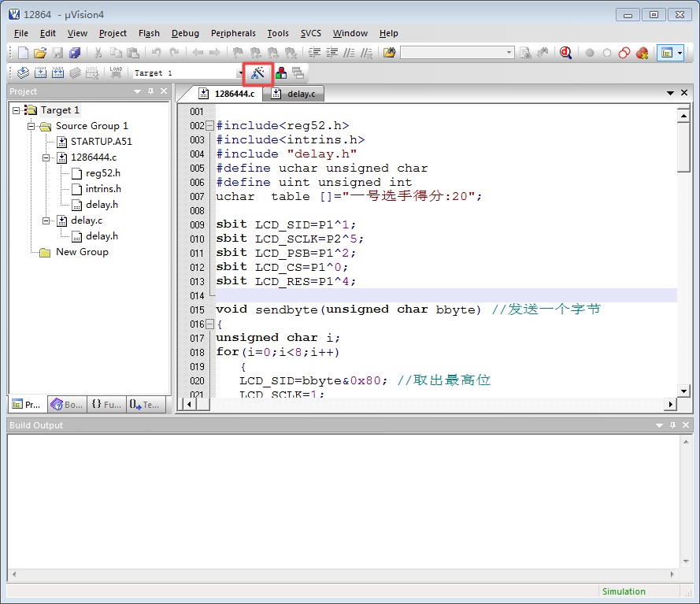Viewport: 700px width, 604px height.
Task: Switch to Books tab in project panel
Action: 68,405
